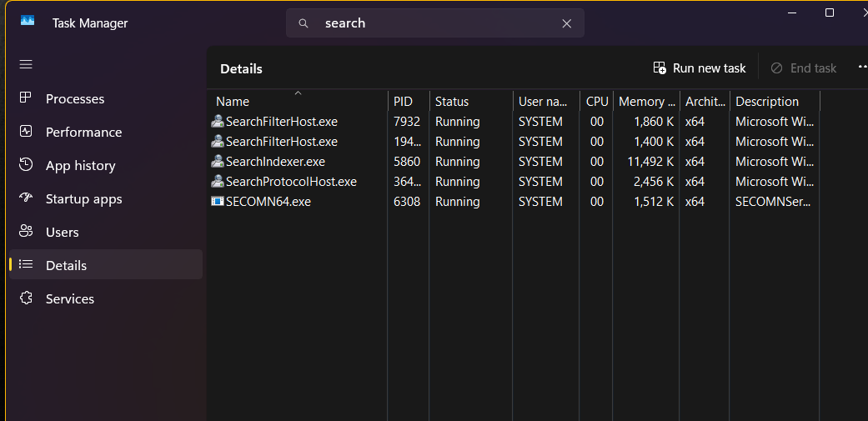Click the search magnifier icon
Image resolution: width=868 pixels, height=421 pixels.
[303, 23]
